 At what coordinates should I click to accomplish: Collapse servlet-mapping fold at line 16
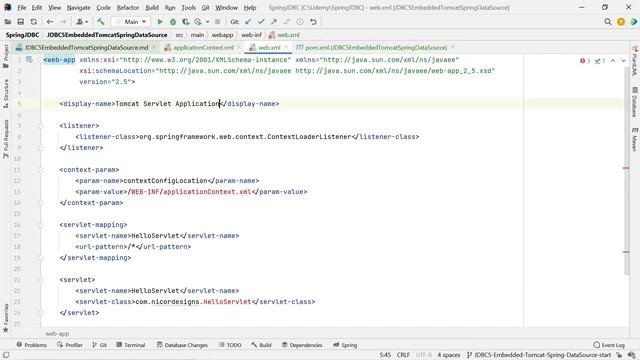tap(40, 225)
